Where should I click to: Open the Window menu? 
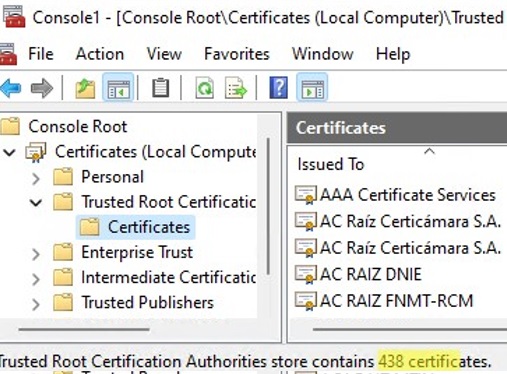(322, 54)
